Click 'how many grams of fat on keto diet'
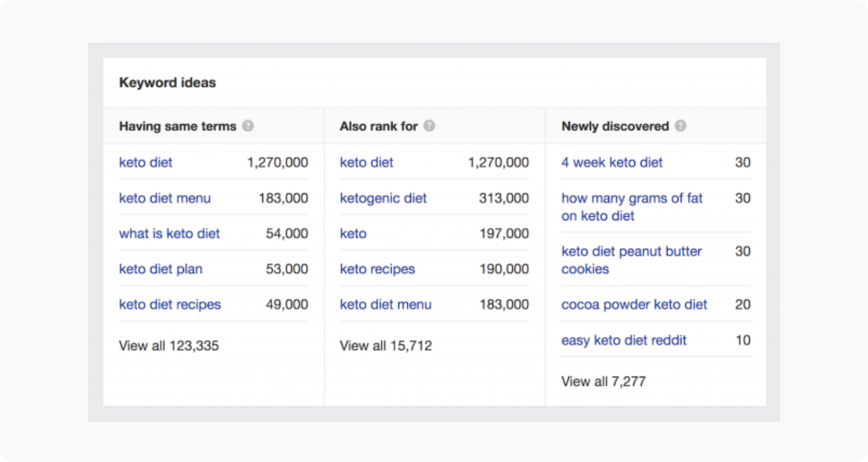The height and width of the screenshot is (462, 868). click(632, 207)
